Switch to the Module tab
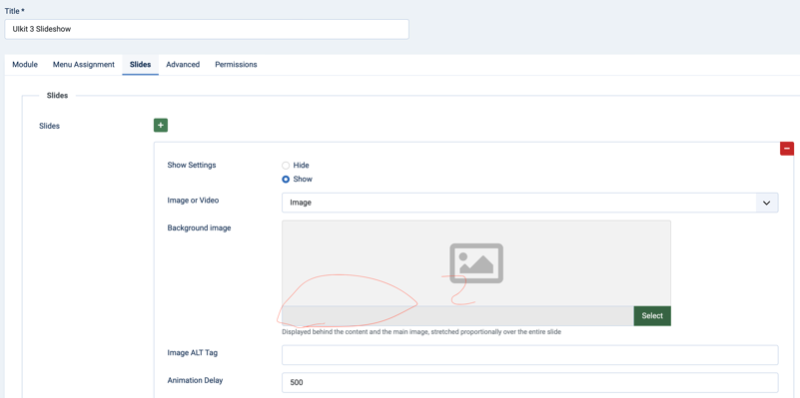The image size is (800, 398). pyautogui.click(x=25, y=65)
